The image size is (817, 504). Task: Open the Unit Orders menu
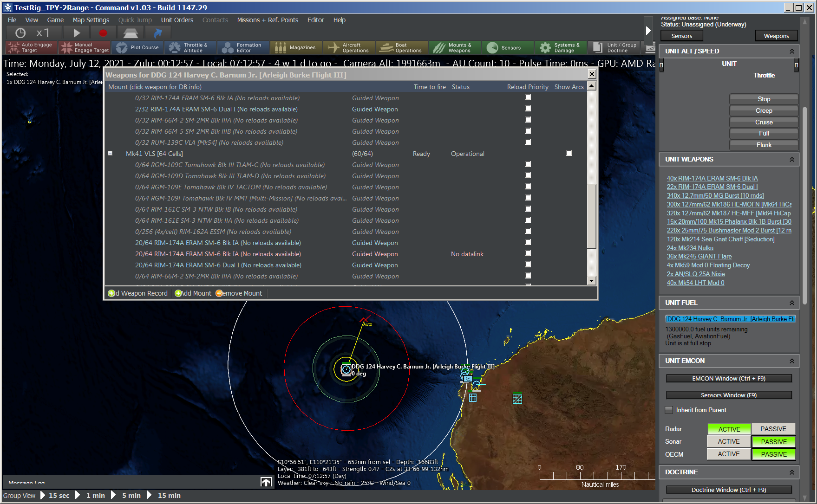177,20
